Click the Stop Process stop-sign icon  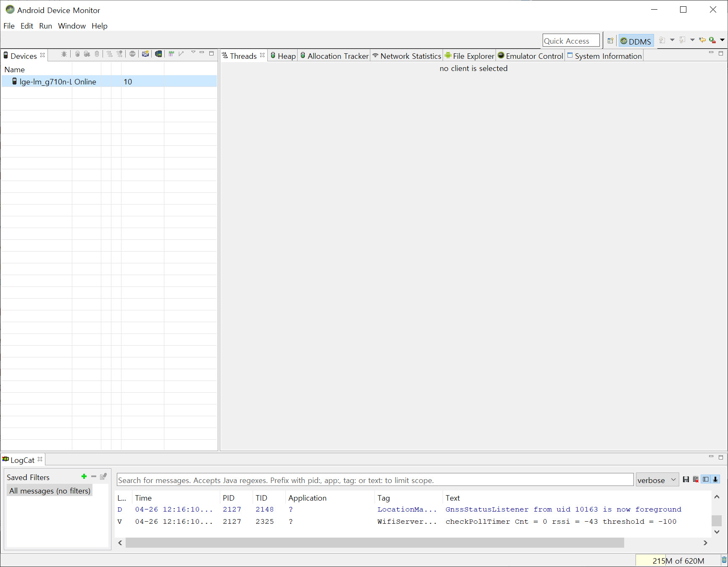click(x=132, y=54)
